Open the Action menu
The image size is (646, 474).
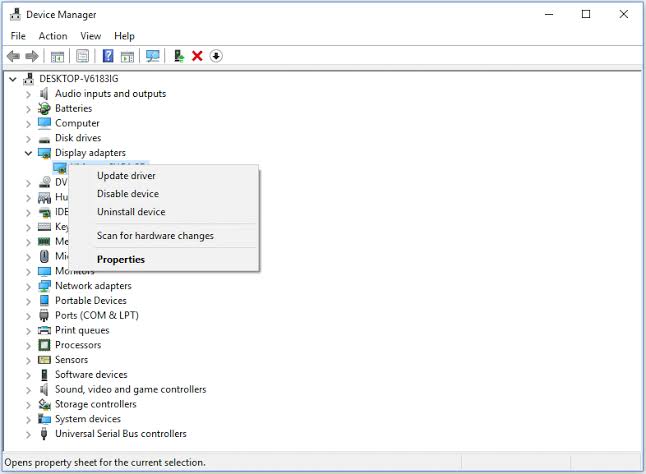(53, 36)
